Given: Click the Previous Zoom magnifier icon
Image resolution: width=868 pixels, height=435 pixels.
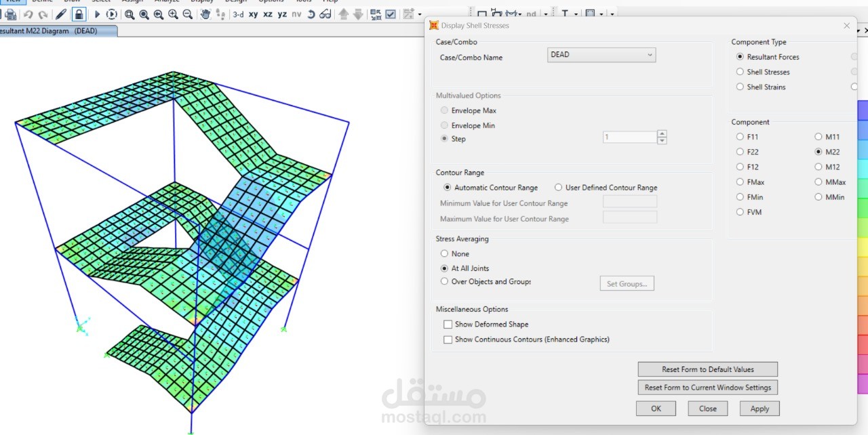Looking at the screenshot, I should [158, 14].
